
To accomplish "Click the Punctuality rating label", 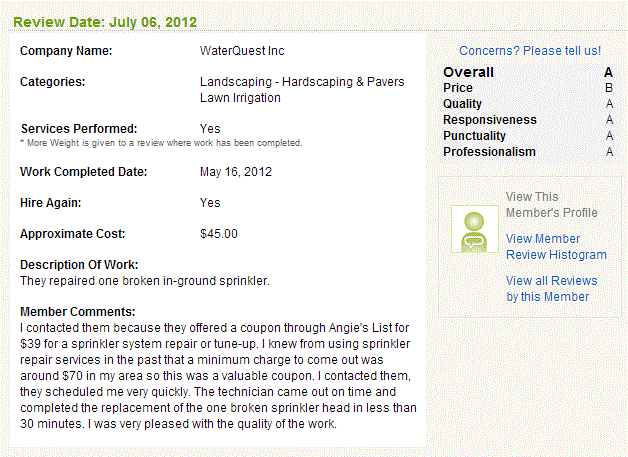I will pyautogui.click(x=474, y=136).
